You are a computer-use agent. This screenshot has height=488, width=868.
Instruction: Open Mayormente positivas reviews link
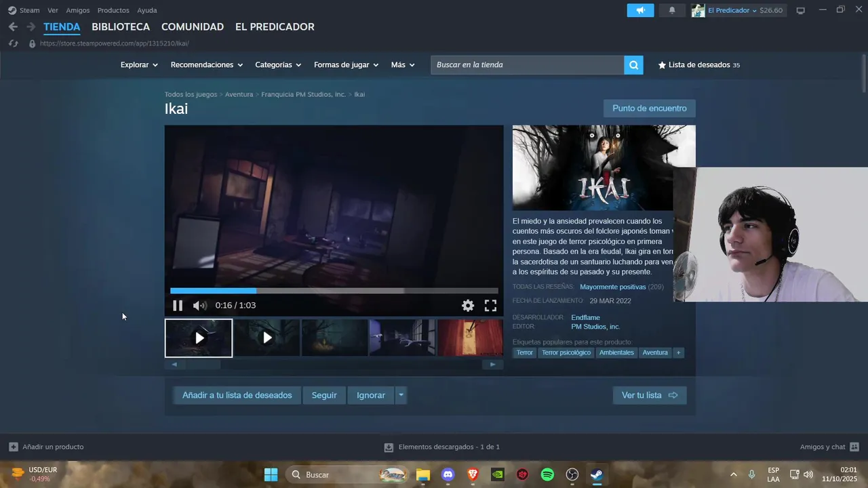pyautogui.click(x=613, y=287)
